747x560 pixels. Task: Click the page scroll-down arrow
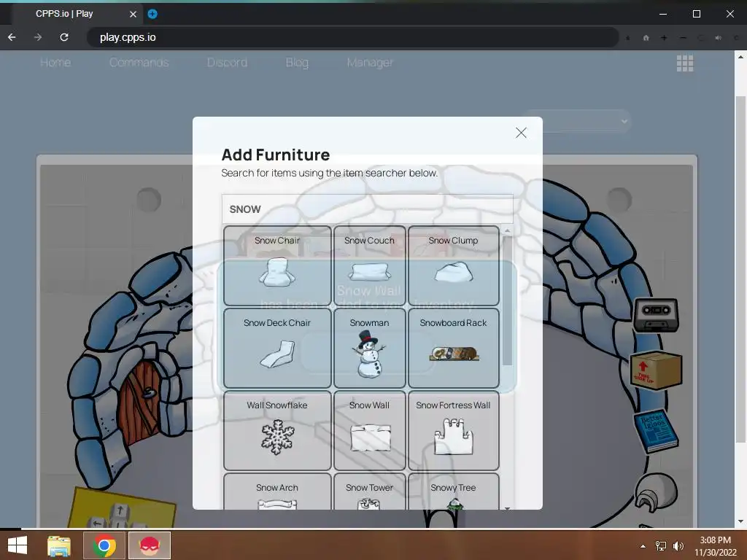(x=740, y=521)
